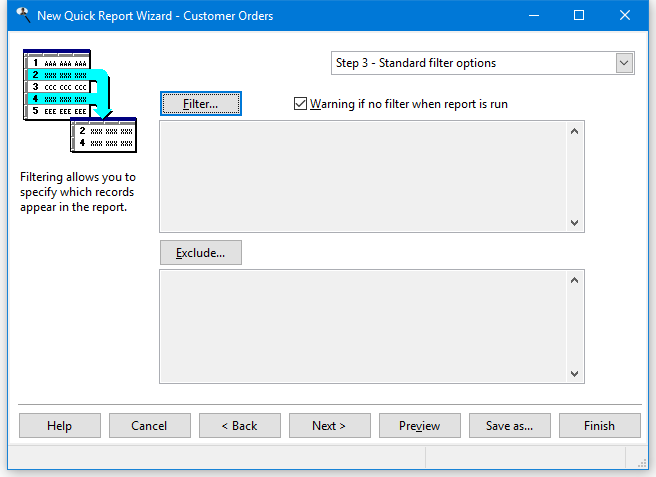The height and width of the screenshot is (477, 656).
Task: Click the wizard app icon in title bar
Action: (x=23, y=15)
